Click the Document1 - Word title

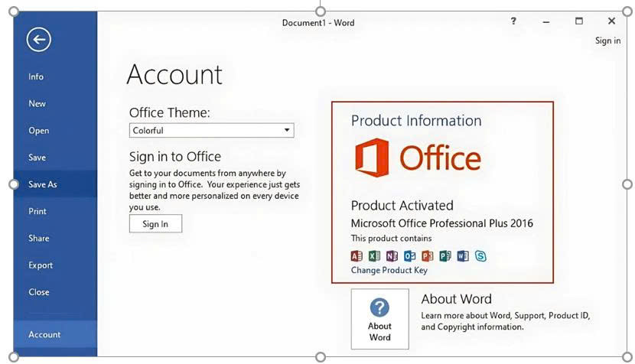(318, 23)
